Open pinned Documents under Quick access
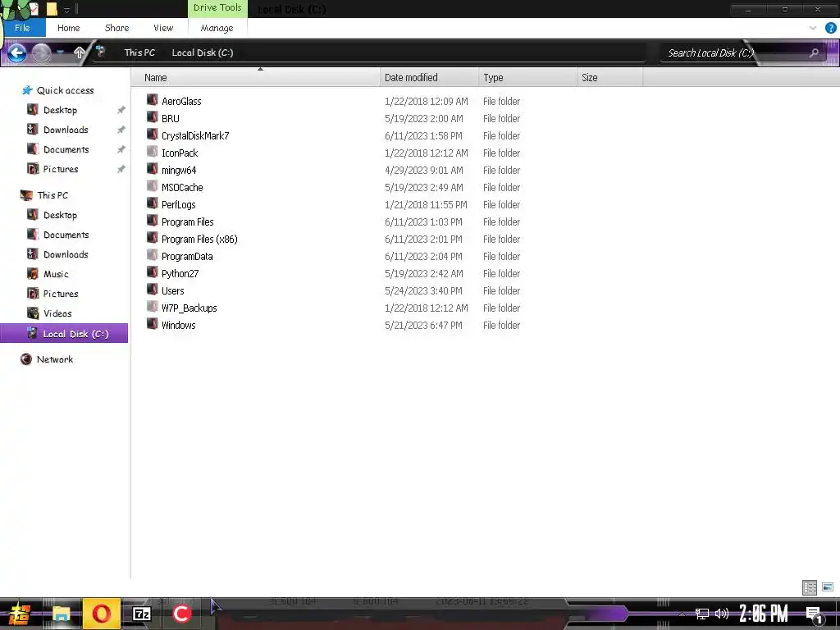Viewport: 840px width, 630px height. click(x=66, y=149)
